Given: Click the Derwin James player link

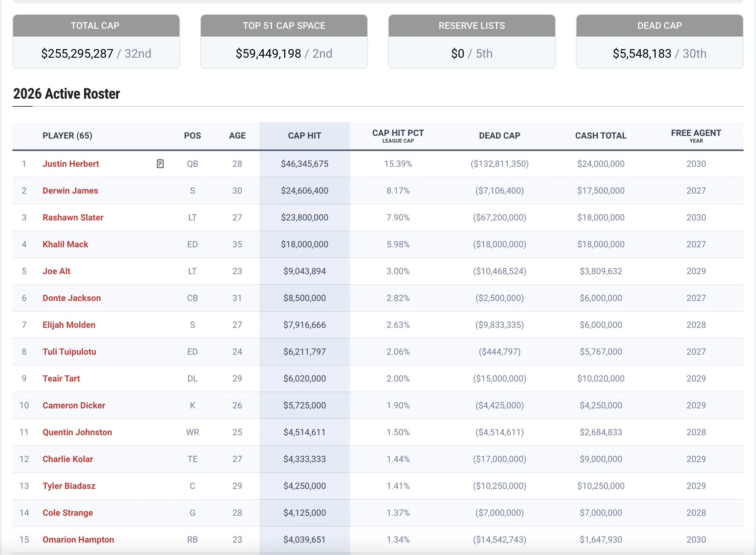Looking at the screenshot, I should (70, 191).
